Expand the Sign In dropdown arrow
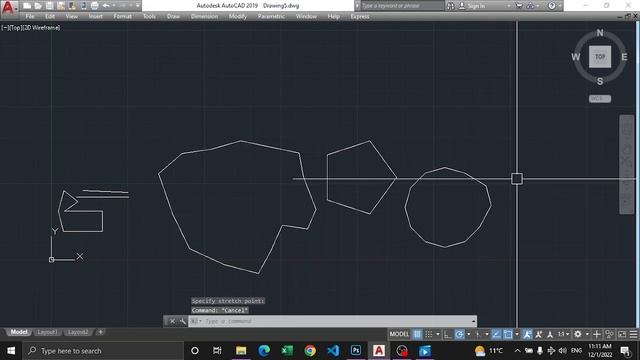 point(508,6)
